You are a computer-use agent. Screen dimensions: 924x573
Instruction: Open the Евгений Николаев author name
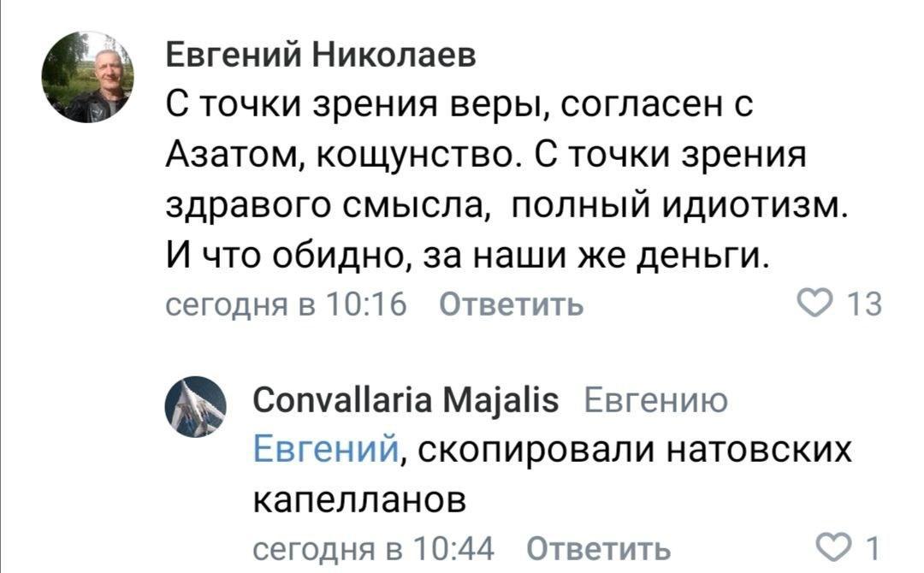coord(321,56)
